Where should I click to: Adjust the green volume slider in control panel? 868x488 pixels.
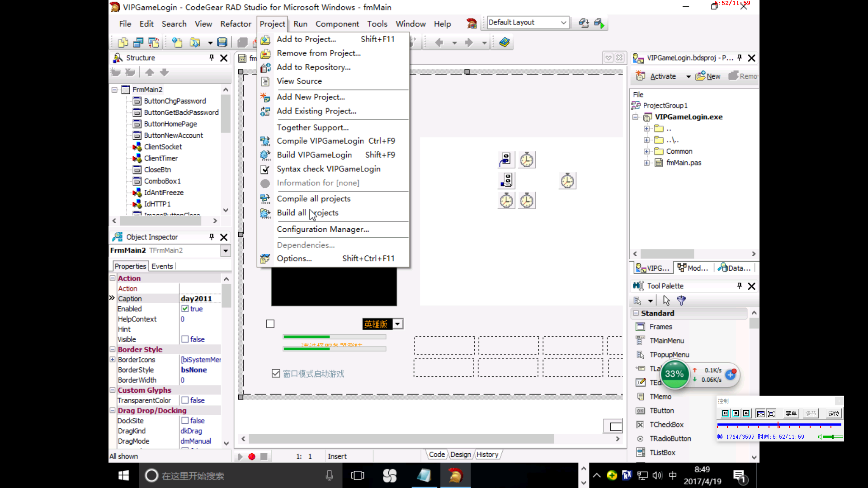[x=833, y=436]
